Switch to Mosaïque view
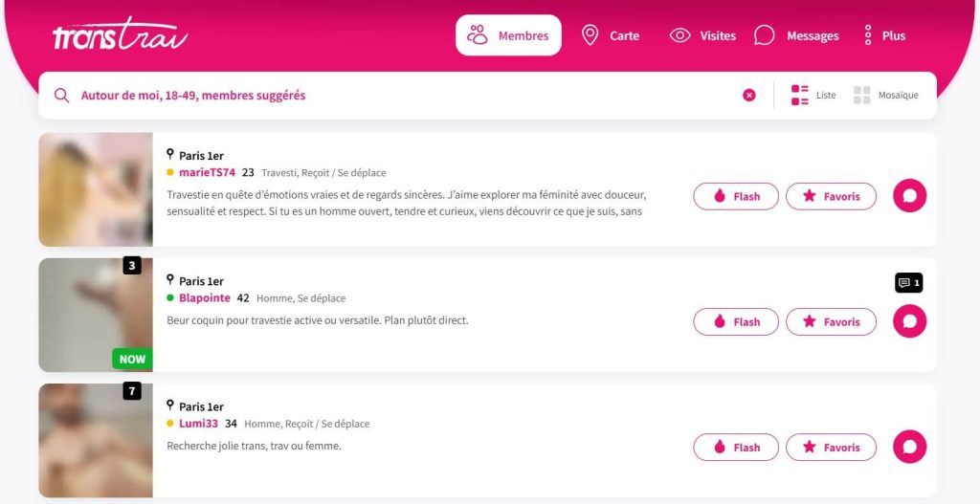Screen dimensions: 980x504 (886, 96)
